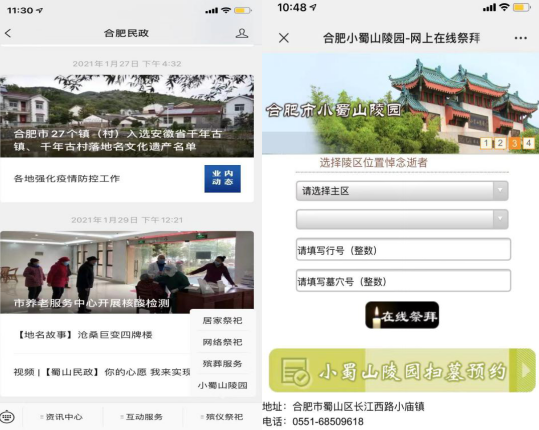Select banner slide indicator 2

point(500,143)
